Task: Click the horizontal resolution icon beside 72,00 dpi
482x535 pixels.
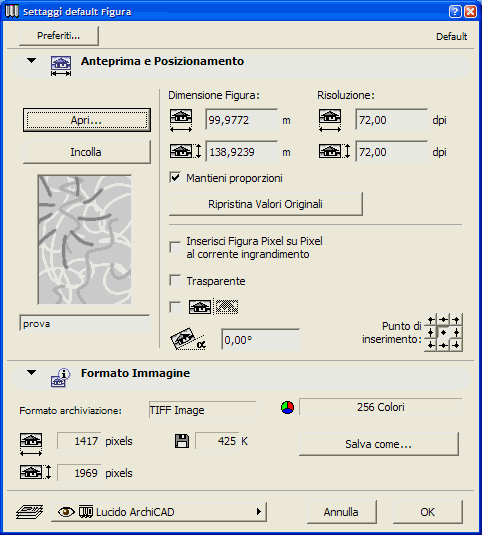Action: (x=330, y=120)
